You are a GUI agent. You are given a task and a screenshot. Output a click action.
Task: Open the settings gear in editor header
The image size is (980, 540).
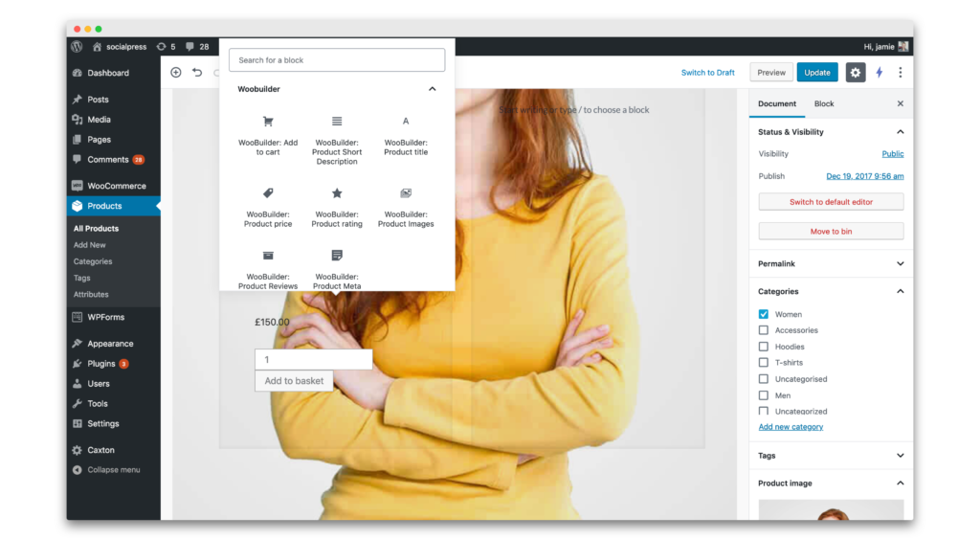point(855,73)
